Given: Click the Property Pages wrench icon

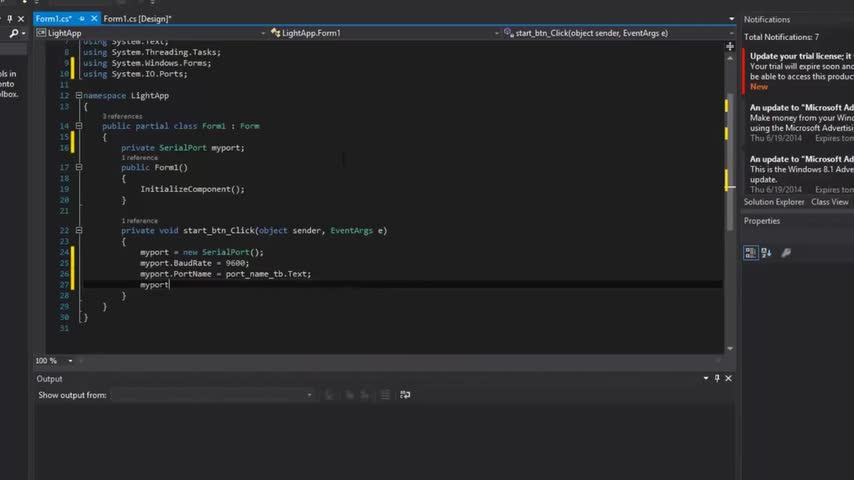Looking at the screenshot, I should [786, 252].
